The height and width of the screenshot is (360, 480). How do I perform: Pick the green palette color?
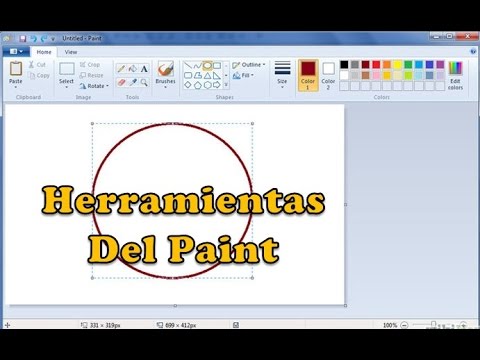click(x=408, y=64)
